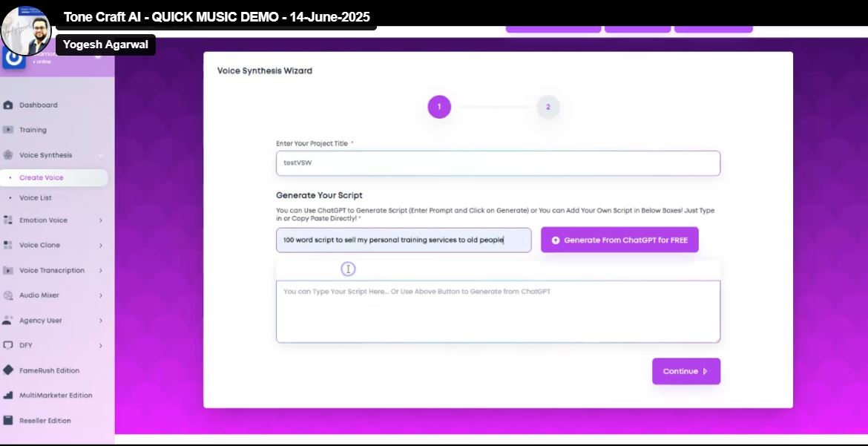Collapse the Voice Synthesis section

click(x=99, y=154)
